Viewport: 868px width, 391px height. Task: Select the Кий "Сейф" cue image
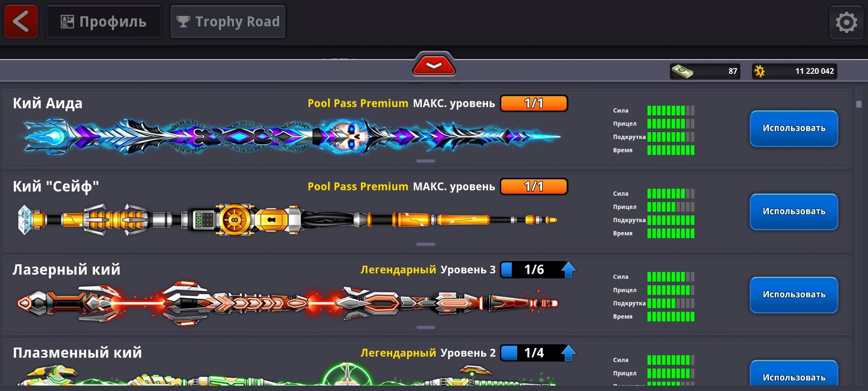pyautogui.click(x=288, y=220)
